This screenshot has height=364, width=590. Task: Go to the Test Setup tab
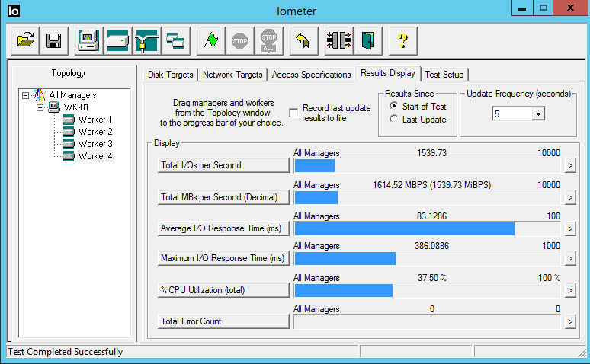(x=444, y=75)
